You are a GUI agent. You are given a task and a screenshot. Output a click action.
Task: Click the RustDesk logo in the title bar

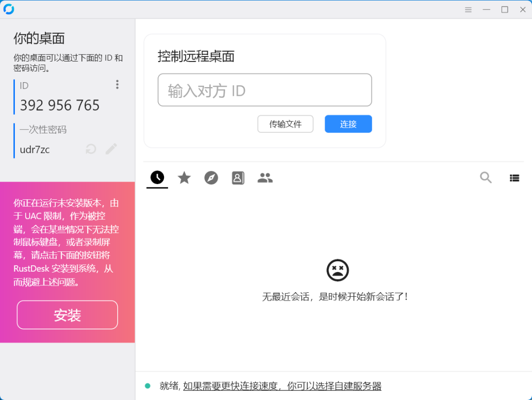coord(8,8)
